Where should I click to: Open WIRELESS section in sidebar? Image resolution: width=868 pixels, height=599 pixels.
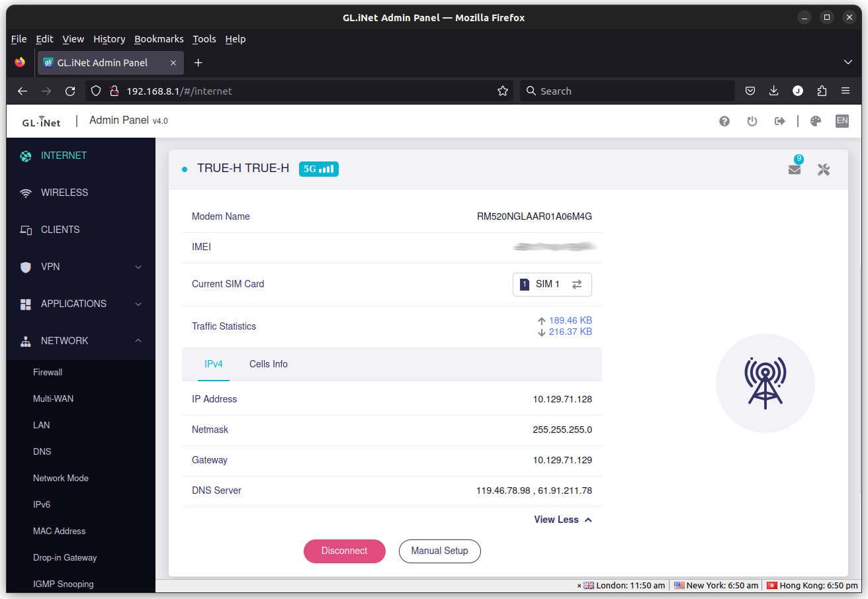pos(81,193)
